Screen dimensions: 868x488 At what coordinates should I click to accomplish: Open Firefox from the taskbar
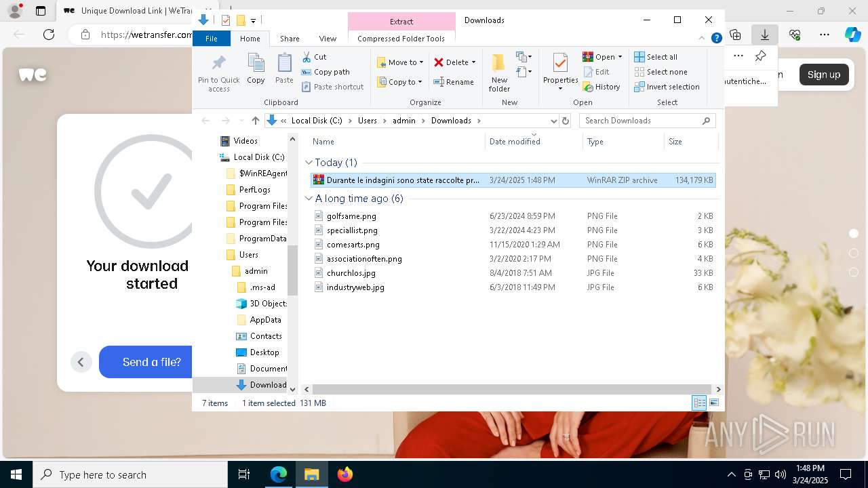point(345,474)
